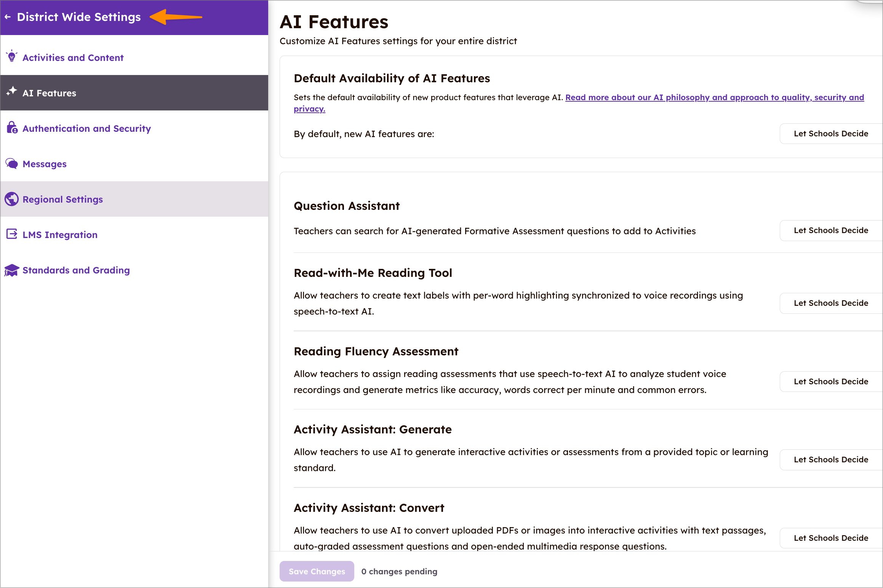Image resolution: width=883 pixels, height=588 pixels.
Task: Click District Wide Settings header title
Action: pos(79,17)
